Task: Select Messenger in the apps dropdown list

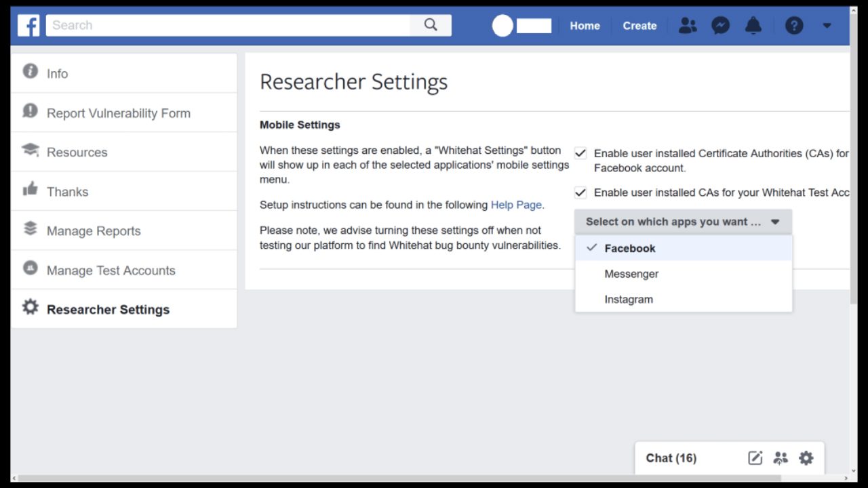Action: point(684,274)
